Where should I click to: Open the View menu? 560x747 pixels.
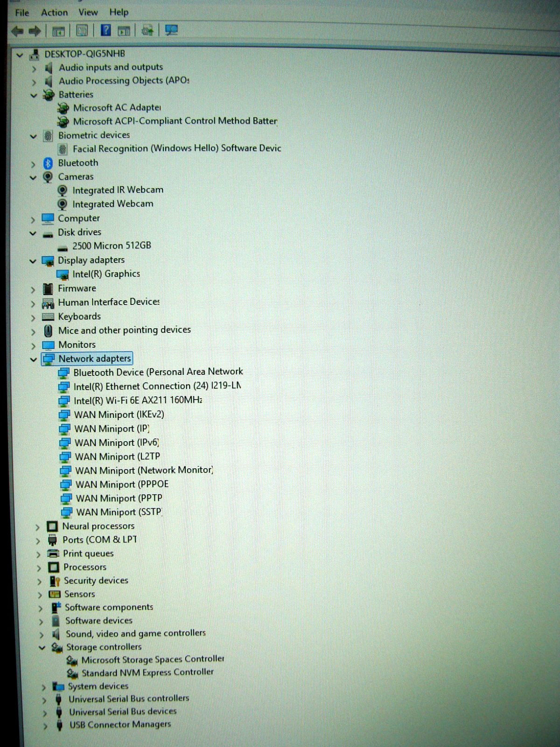point(88,13)
